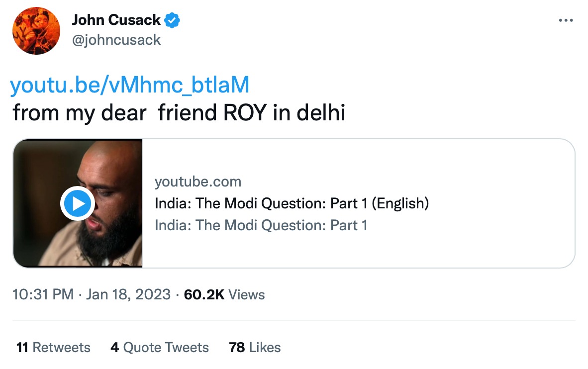Open the three-dot more options menu
Screen dimensions: 588x369
(566, 20)
